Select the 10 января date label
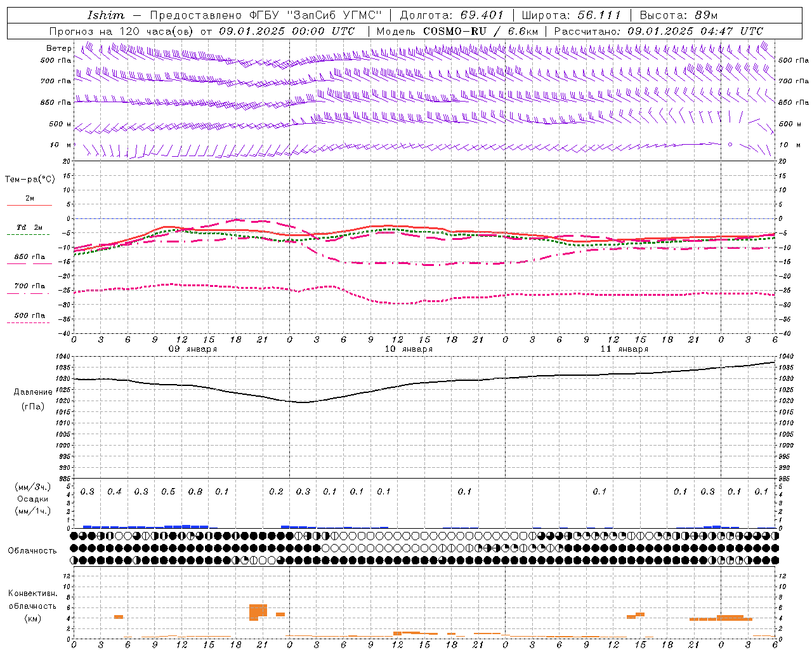 coord(409,349)
